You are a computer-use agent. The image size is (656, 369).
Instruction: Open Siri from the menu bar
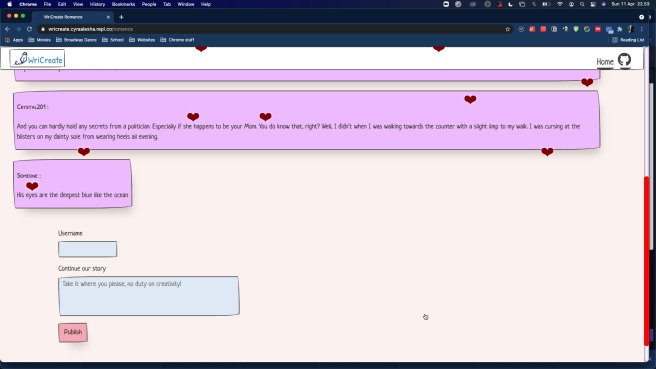point(604,4)
